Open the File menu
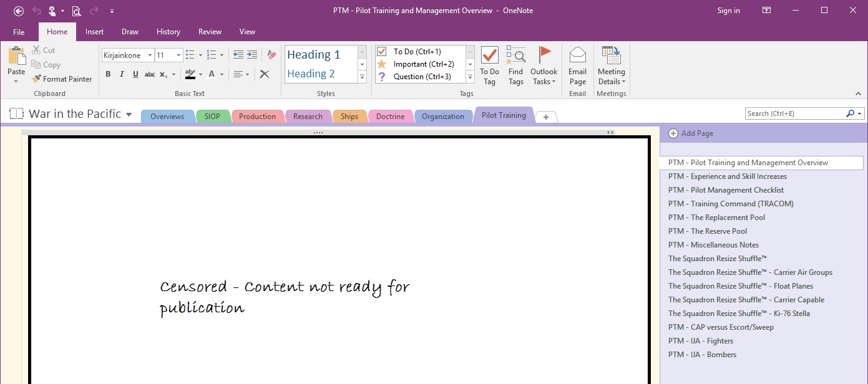The image size is (868, 384). (x=19, y=32)
